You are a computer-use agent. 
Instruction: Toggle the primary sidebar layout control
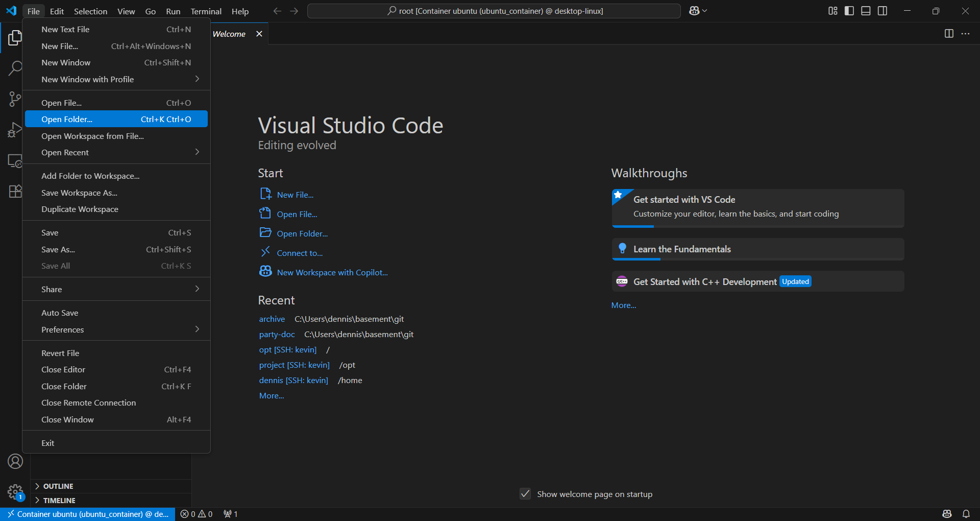pyautogui.click(x=849, y=11)
